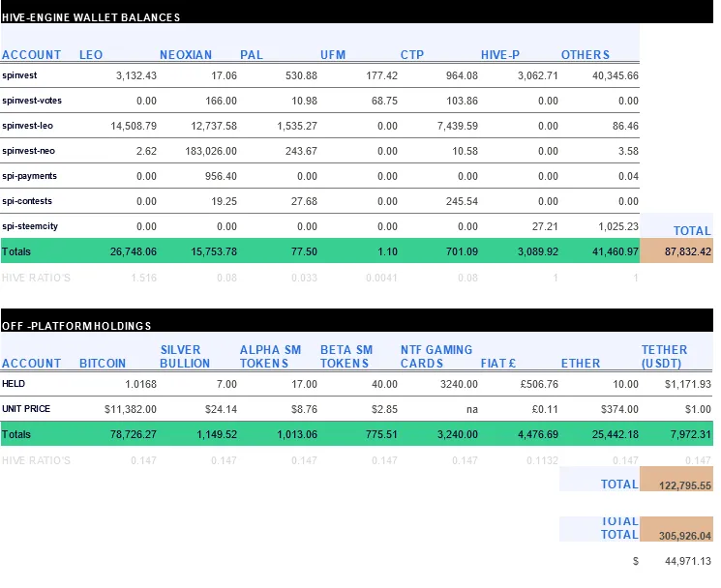Click the SILVER BULLION column header
Image resolution: width=721 pixels, height=588 pixels.
[x=185, y=357]
